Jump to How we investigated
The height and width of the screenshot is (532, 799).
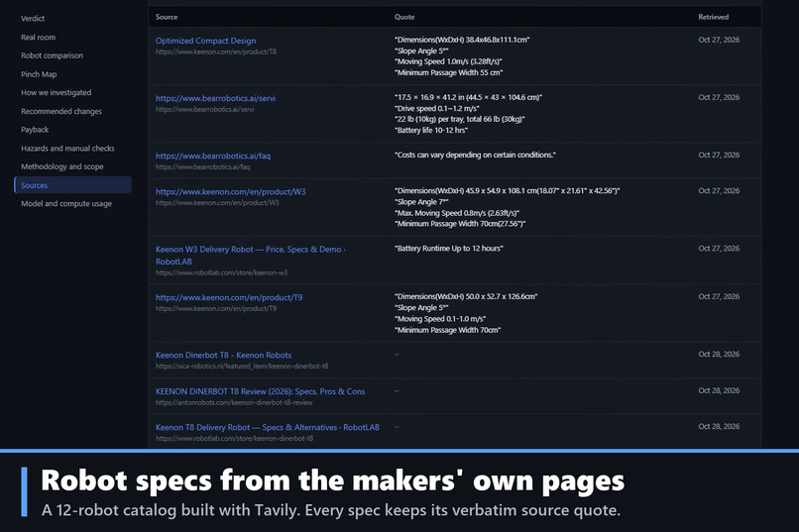(x=57, y=93)
